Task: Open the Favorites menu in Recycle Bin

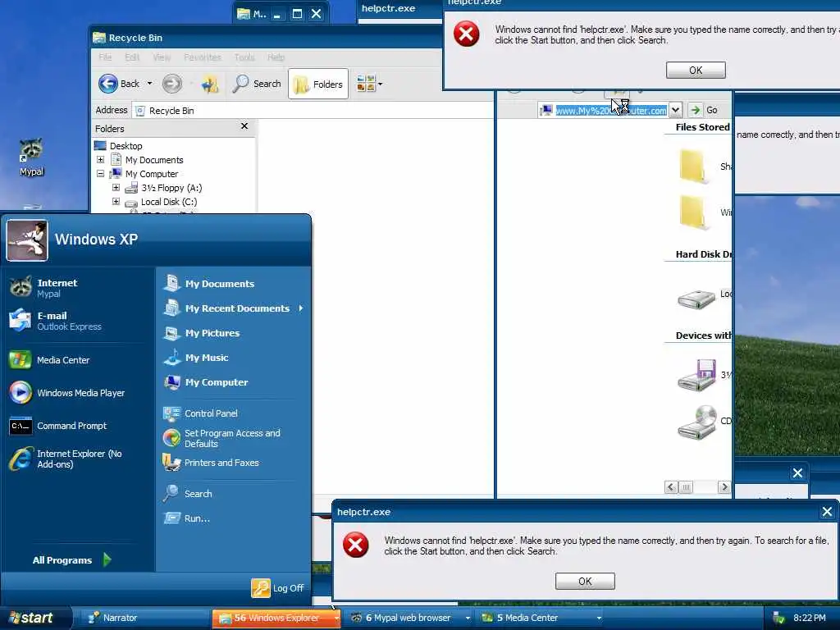Action: (x=202, y=57)
